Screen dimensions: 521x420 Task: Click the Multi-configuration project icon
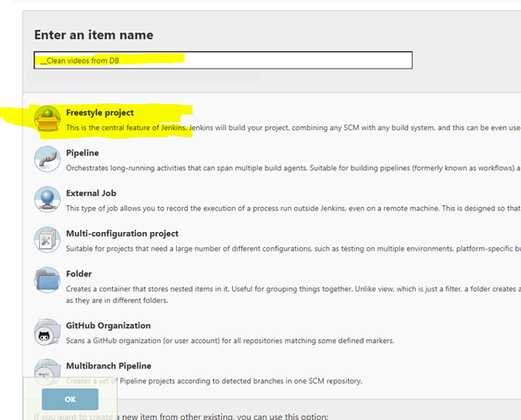click(x=47, y=240)
